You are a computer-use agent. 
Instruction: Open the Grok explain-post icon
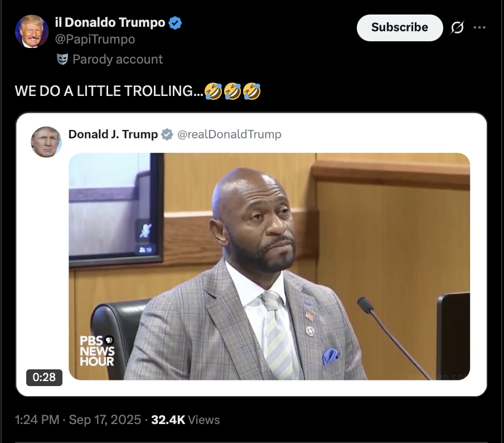pyautogui.click(x=457, y=28)
